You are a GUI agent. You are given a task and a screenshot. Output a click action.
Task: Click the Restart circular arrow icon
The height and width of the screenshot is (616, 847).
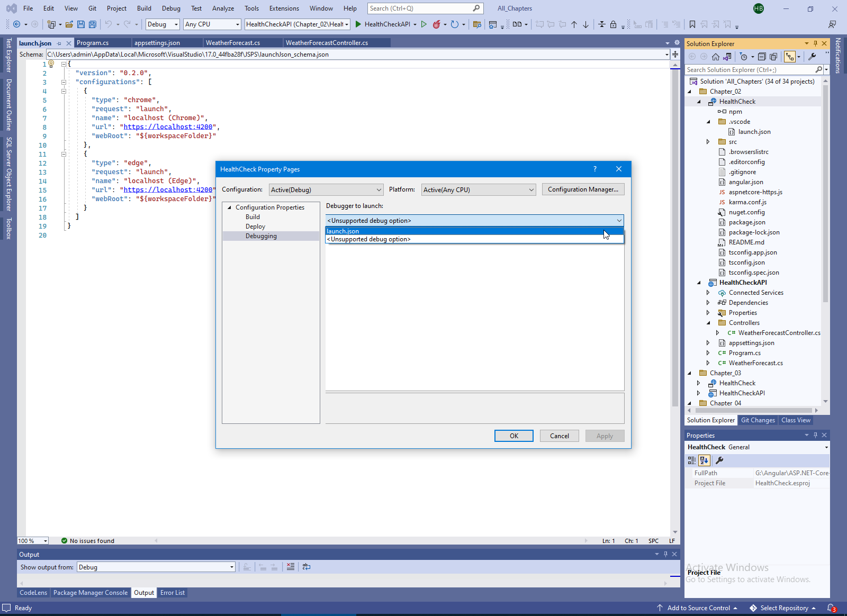pyautogui.click(x=455, y=24)
